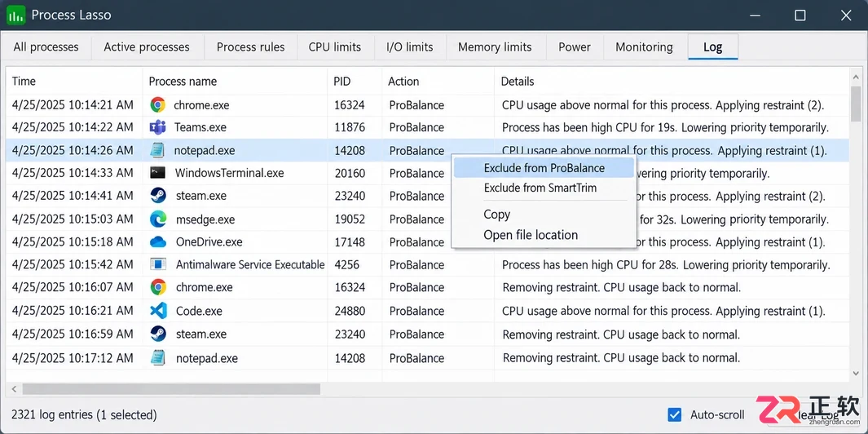
Task: Choose Exclude from SmartTrim in context menu
Action: 544,188
